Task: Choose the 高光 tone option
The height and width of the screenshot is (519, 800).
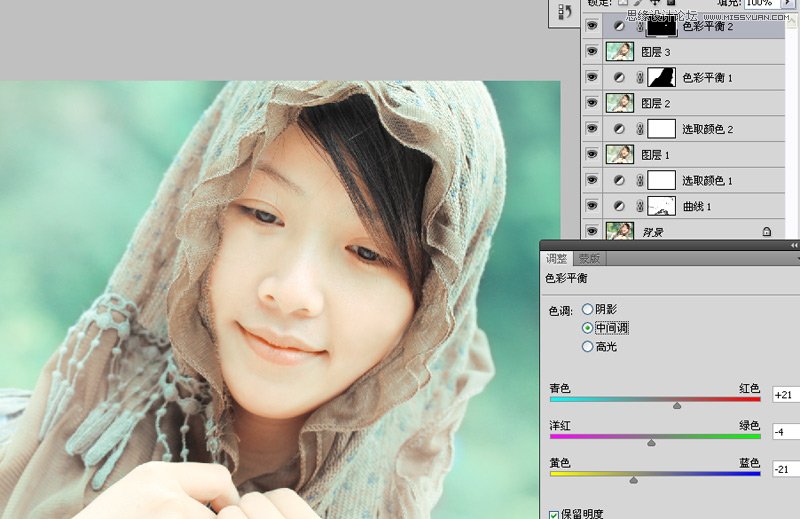Action: 587,346
